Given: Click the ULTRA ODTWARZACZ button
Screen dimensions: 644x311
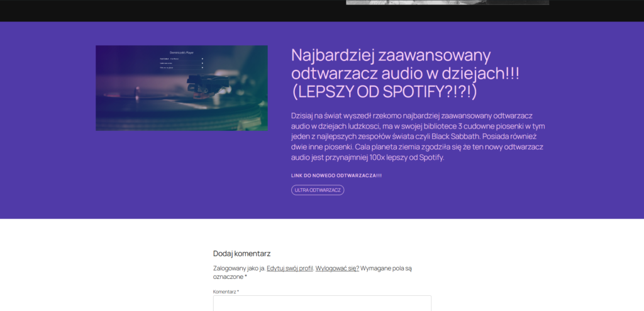Looking at the screenshot, I should (318, 190).
